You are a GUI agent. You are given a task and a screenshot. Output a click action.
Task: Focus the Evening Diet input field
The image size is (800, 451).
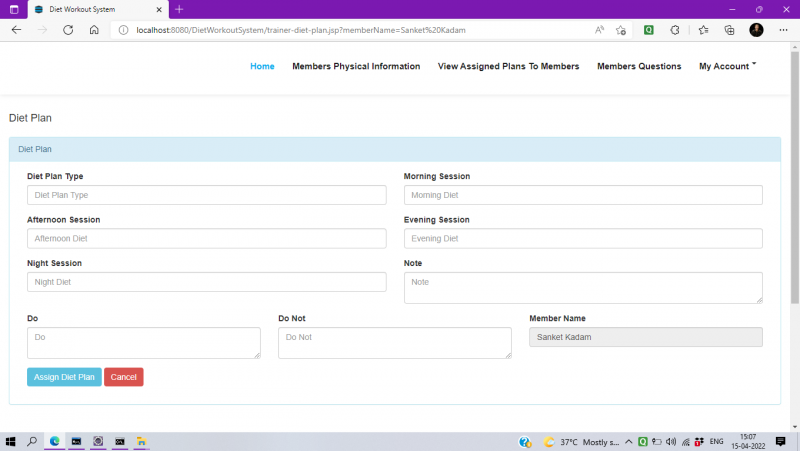583,238
